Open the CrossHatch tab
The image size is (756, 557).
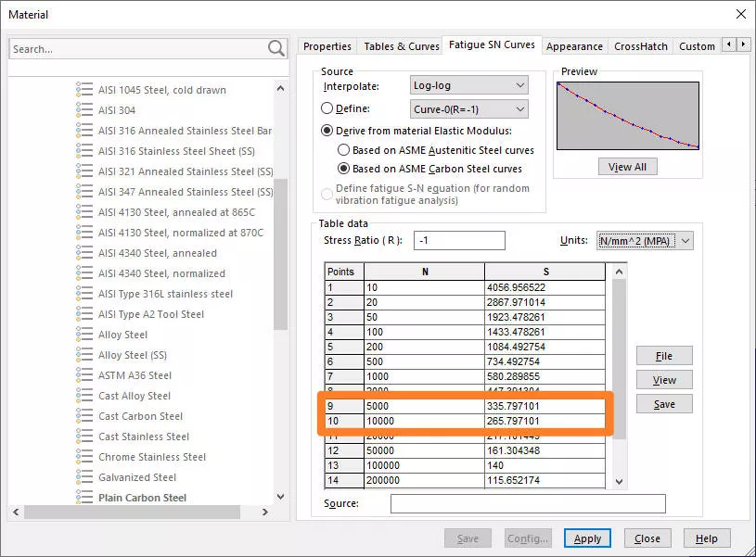click(640, 44)
